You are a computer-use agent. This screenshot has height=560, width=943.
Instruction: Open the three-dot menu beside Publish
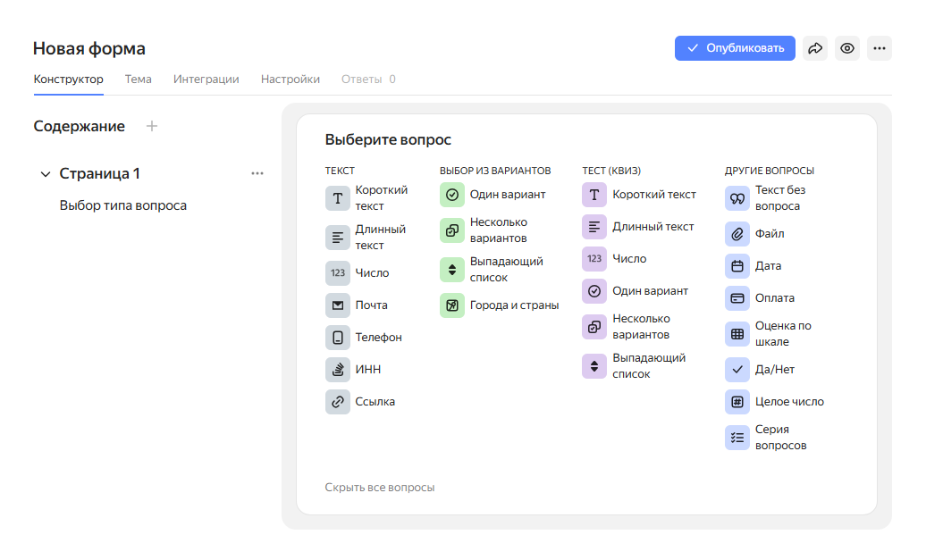880,48
